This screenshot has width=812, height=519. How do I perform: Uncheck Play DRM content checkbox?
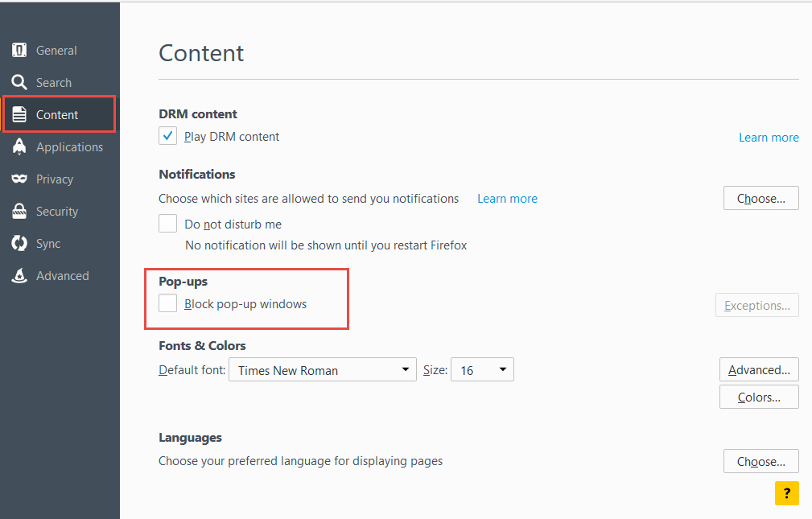click(167, 136)
